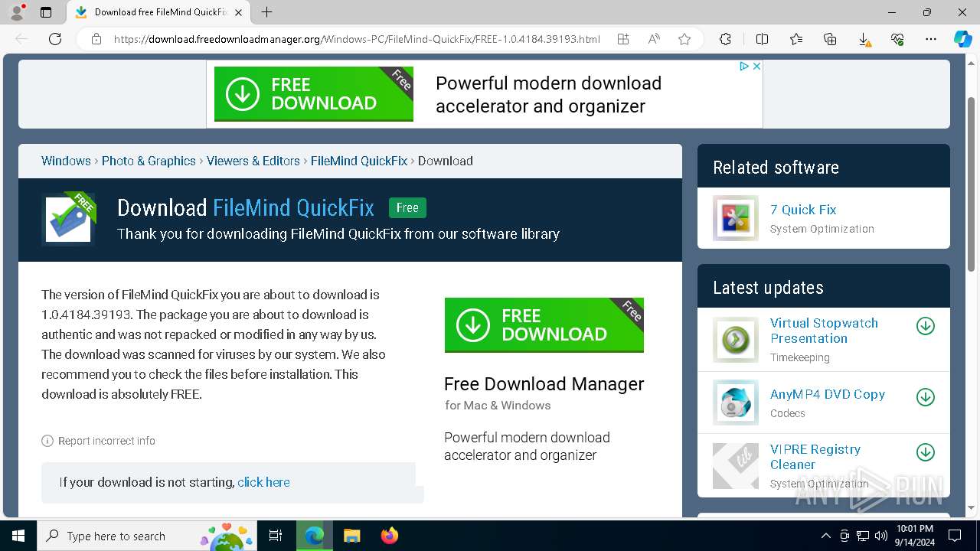Open 7 Quick Fix related software
The width and height of the screenshot is (980, 551).
pos(803,210)
